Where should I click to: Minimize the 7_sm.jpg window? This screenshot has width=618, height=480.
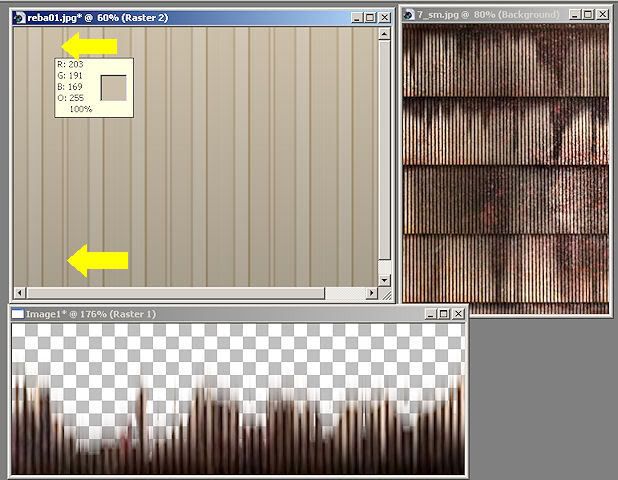tap(575, 15)
